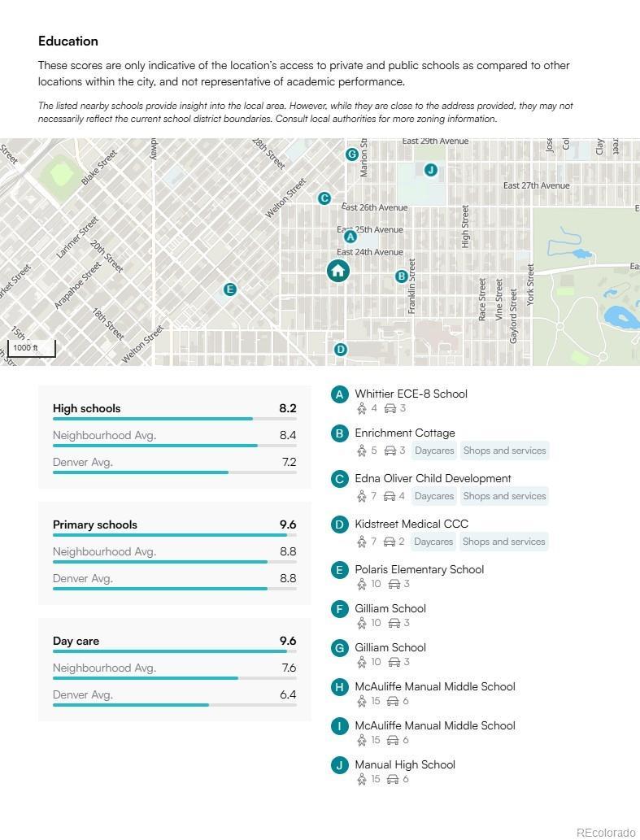Click map marker D at bottom of map

pyautogui.click(x=341, y=350)
